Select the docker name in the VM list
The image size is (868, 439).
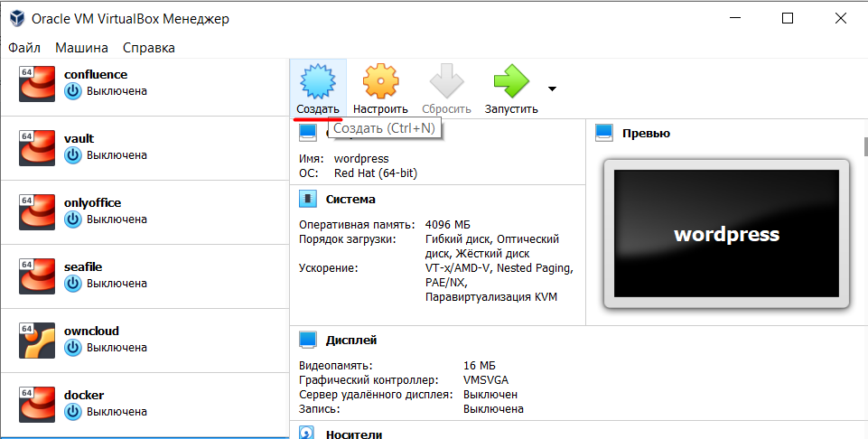click(x=84, y=396)
